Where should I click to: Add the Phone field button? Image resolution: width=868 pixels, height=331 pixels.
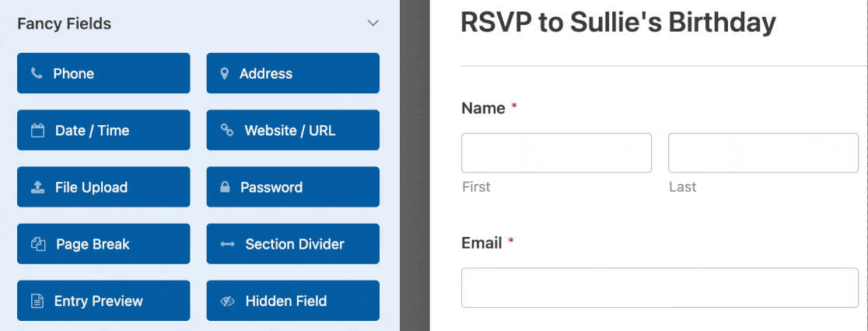(x=103, y=73)
